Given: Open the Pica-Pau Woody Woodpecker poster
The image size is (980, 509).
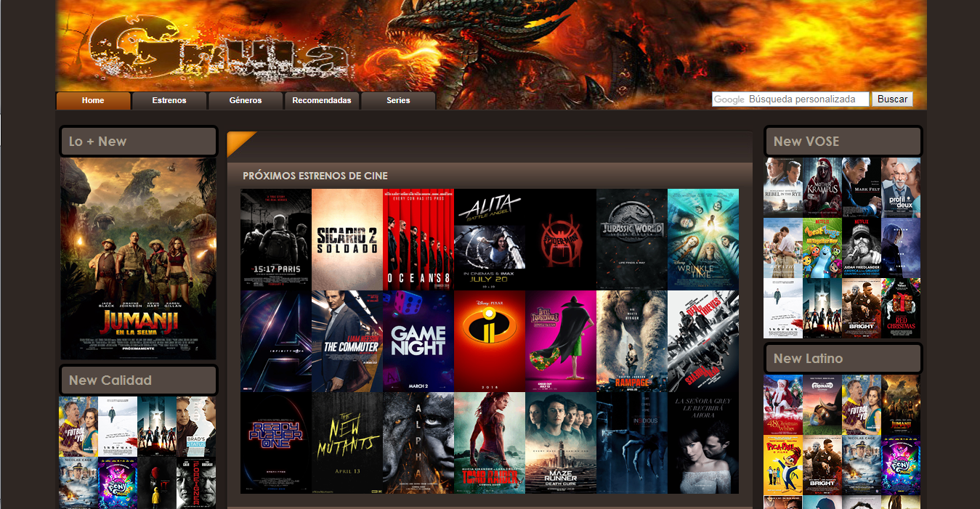Looking at the screenshot, I should pos(783,465).
